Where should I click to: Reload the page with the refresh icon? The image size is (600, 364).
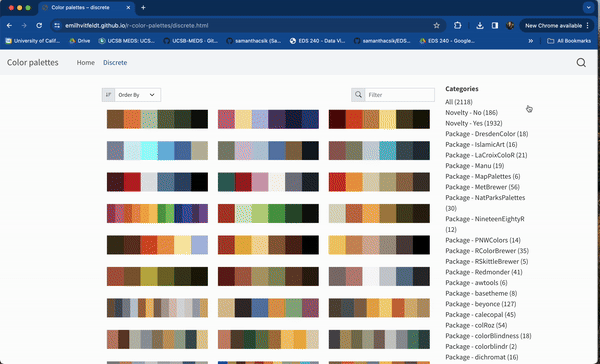[39, 26]
